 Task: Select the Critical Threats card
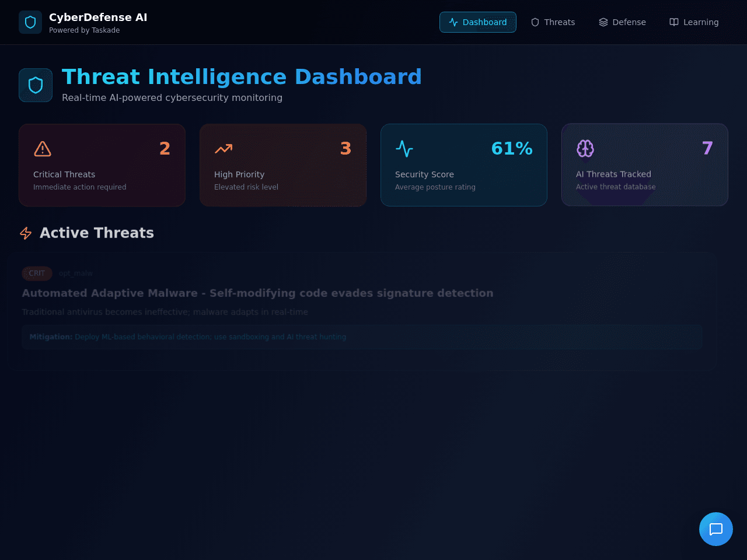tap(102, 165)
